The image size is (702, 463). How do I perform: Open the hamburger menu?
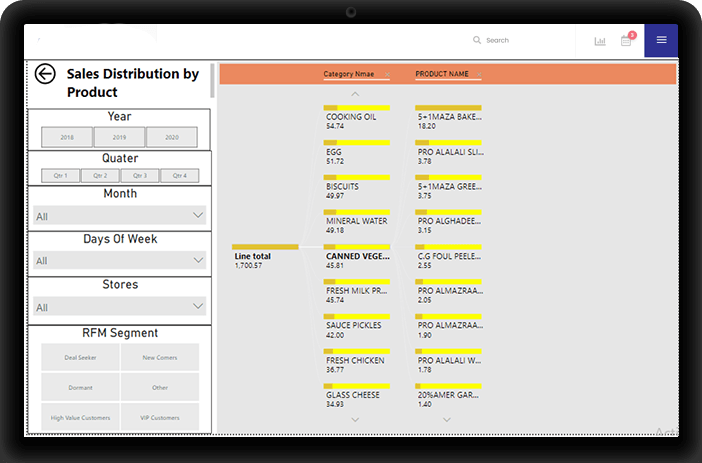661,40
